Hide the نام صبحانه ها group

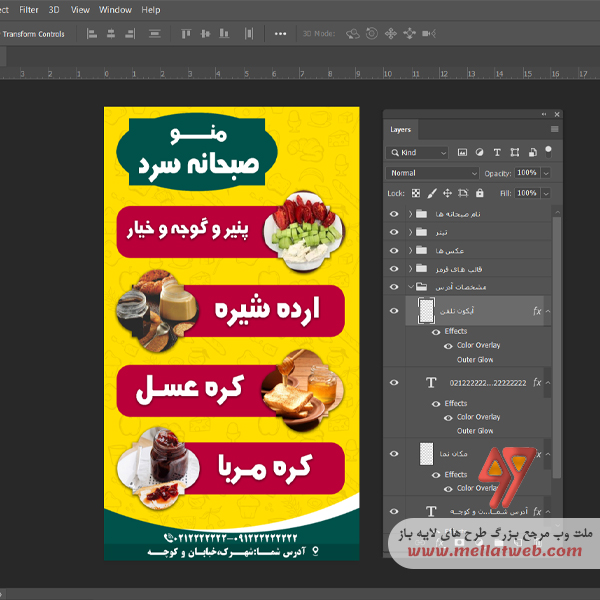394,214
